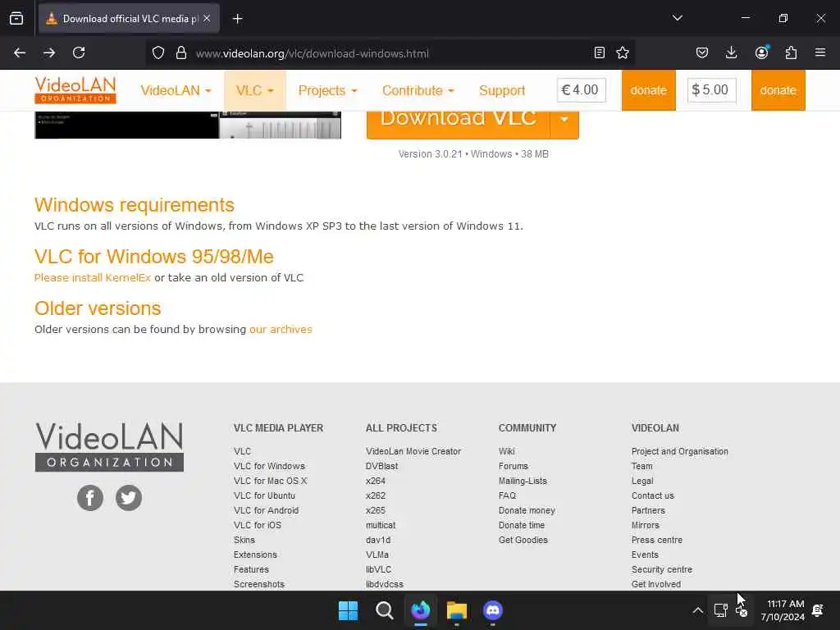This screenshot has width=840, height=630.
Task: Open the our archives link
Action: 281,330
